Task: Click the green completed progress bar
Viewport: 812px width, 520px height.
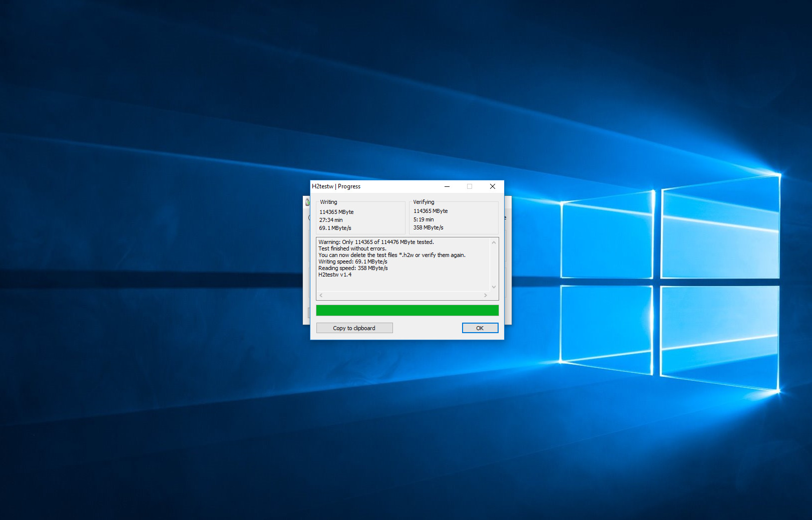Action: (408, 311)
